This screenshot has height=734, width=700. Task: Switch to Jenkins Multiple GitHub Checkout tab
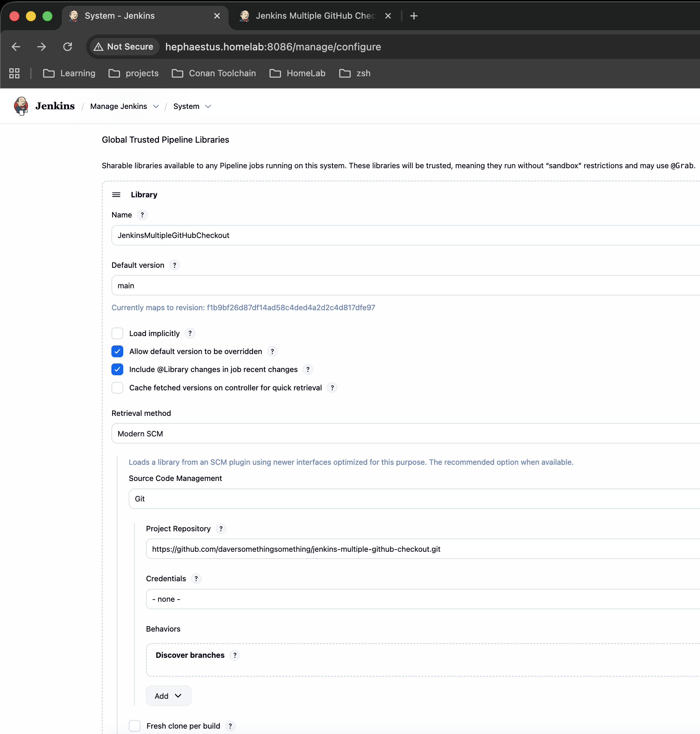click(314, 16)
